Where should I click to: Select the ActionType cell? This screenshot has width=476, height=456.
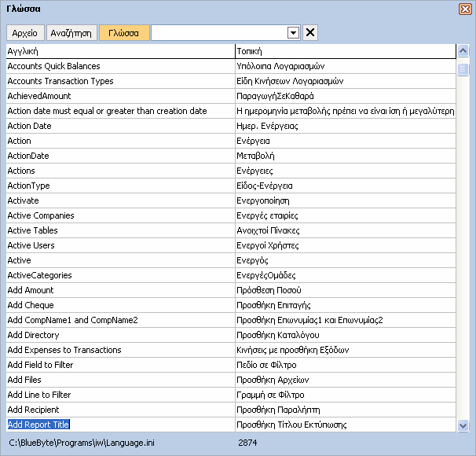[120, 186]
